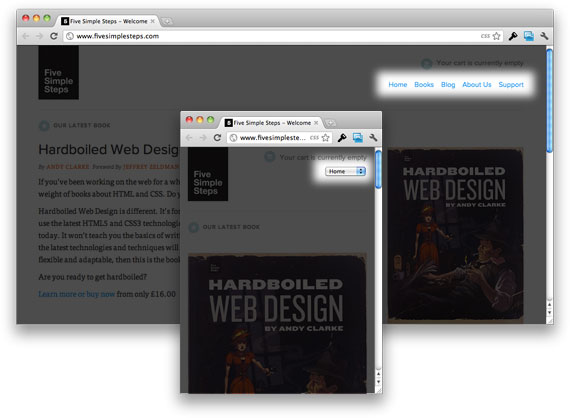The image size is (570, 418).
Task: Open the About Us link in the navigation
Action: point(477,85)
